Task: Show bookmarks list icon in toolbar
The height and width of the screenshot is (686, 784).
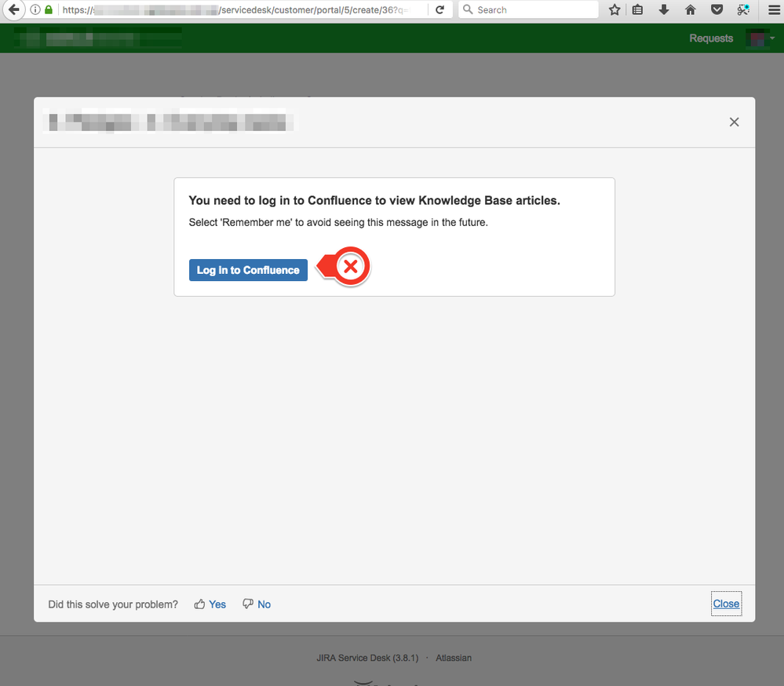Action: coord(637,9)
